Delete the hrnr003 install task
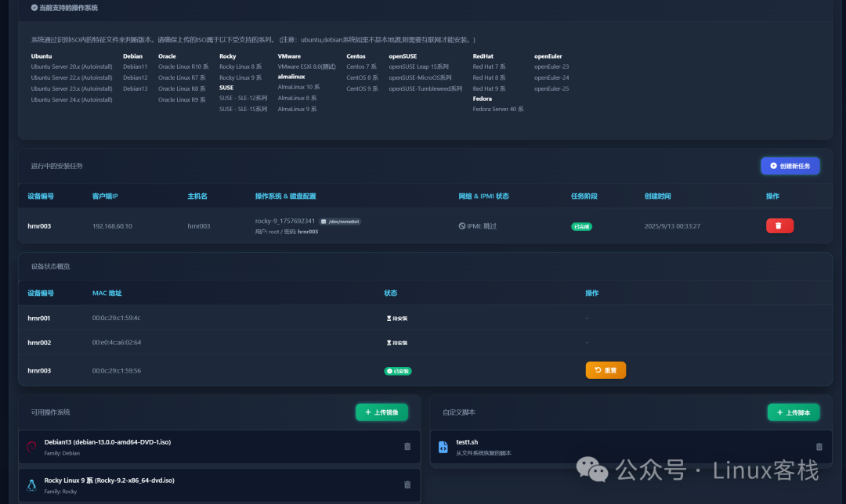This screenshot has height=504, width=846. (x=779, y=225)
